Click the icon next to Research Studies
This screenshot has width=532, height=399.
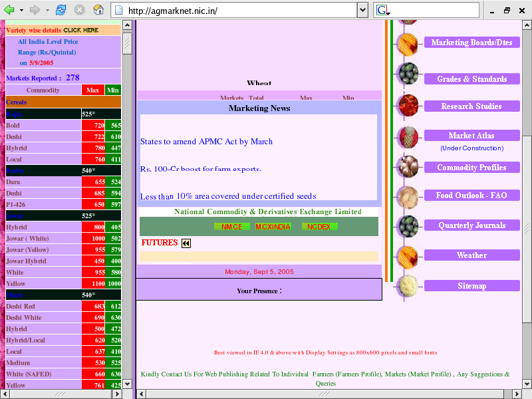407,106
